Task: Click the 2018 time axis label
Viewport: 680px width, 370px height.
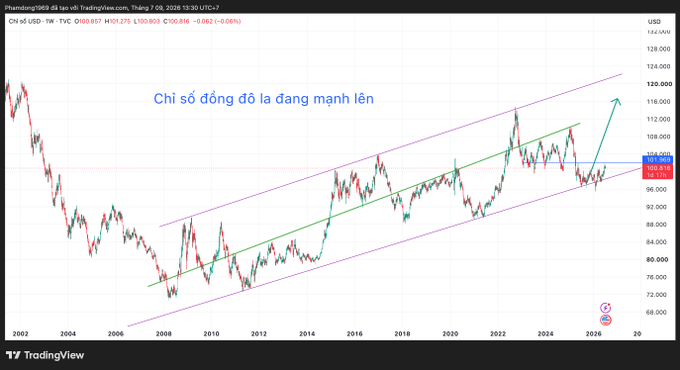Action: pos(402,334)
